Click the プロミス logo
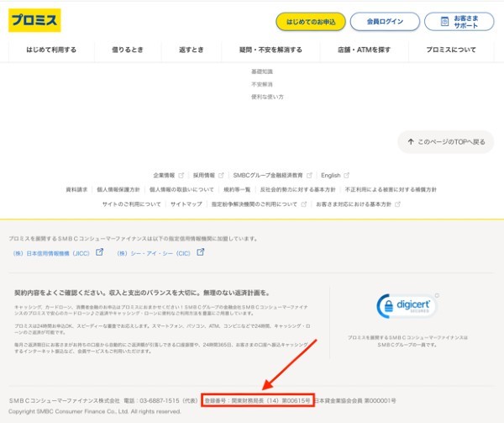Image resolution: width=504 pixels, height=423 pixels. click(x=34, y=20)
